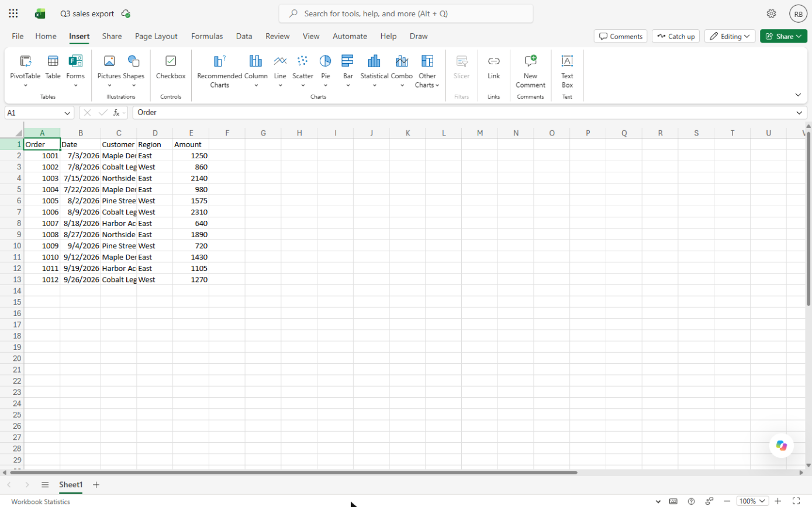This screenshot has width=812, height=507.
Task: Click the horizontal scrollbar thumb
Action: tap(293, 472)
